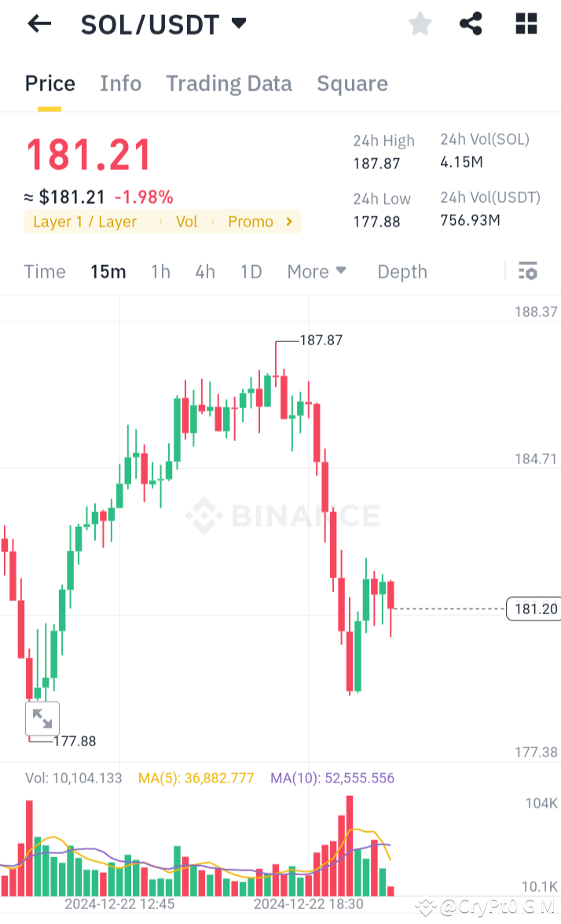The width and height of the screenshot is (561, 924).
Task: Expand the More timeframes dropdown
Action: 316,271
